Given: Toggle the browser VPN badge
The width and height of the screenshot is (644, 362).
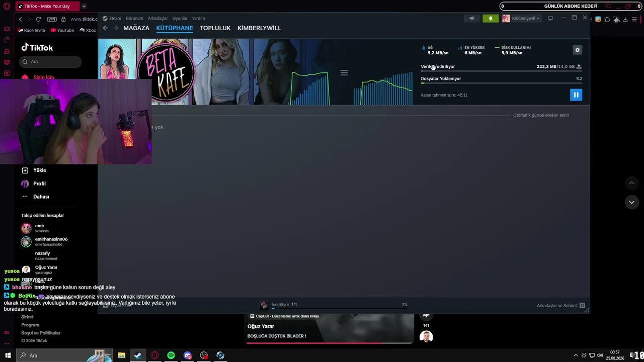Looking at the screenshot, I should [x=52, y=19].
